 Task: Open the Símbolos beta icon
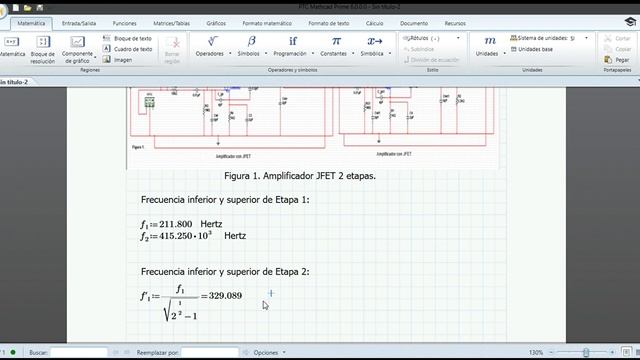coord(251,41)
